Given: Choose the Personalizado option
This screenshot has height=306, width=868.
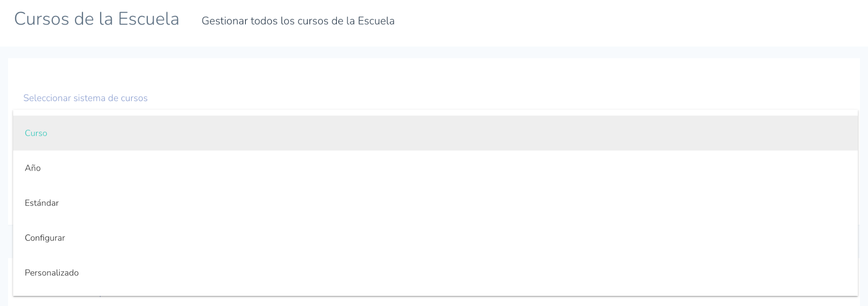Looking at the screenshot, I should click(x=52, y=273).
